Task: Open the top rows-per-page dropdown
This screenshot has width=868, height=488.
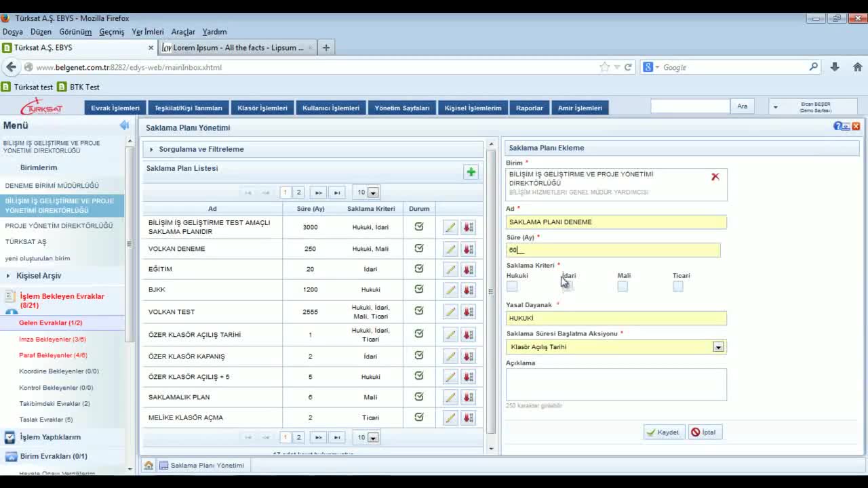Action: (372, 192)
